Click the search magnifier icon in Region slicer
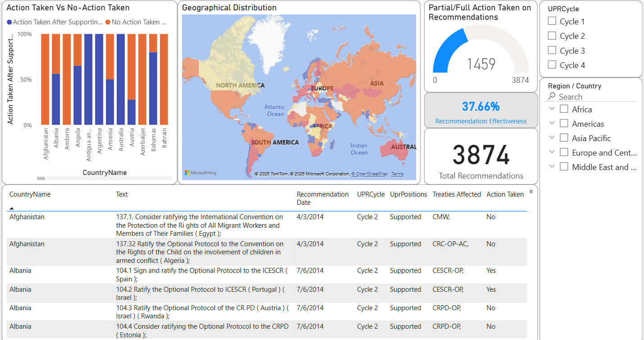The height and width of the screenshot is (340, 644). click(552, 96)
